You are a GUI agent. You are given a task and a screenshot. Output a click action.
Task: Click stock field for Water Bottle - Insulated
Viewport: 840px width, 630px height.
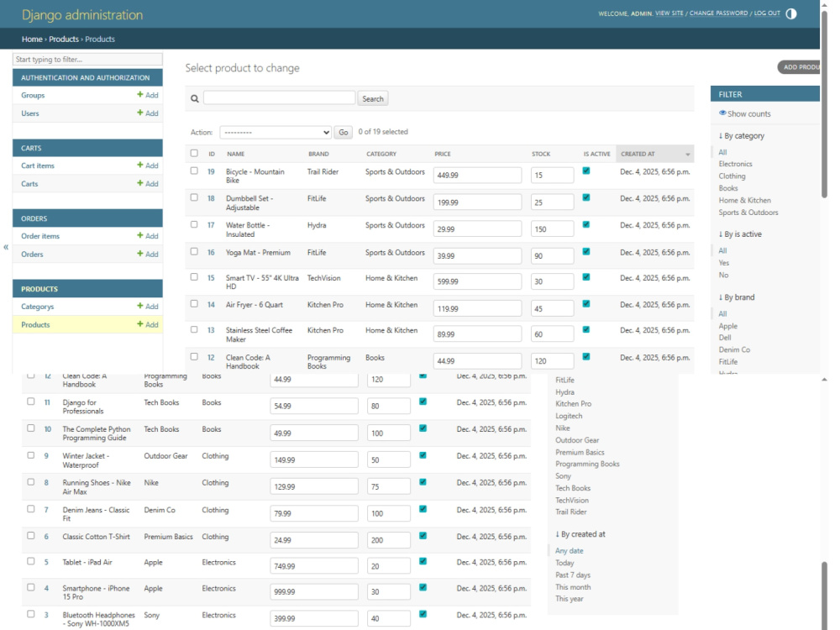point(553,229)
